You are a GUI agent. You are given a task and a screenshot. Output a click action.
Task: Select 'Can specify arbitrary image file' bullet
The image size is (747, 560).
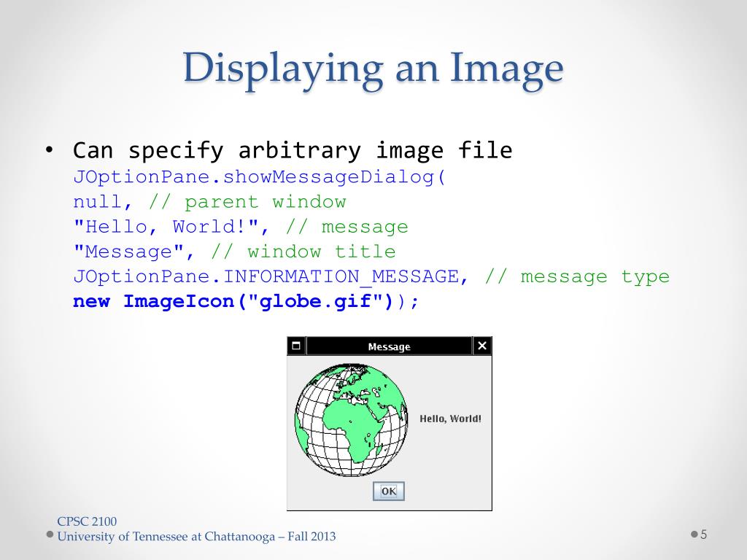tap(293, 150)
